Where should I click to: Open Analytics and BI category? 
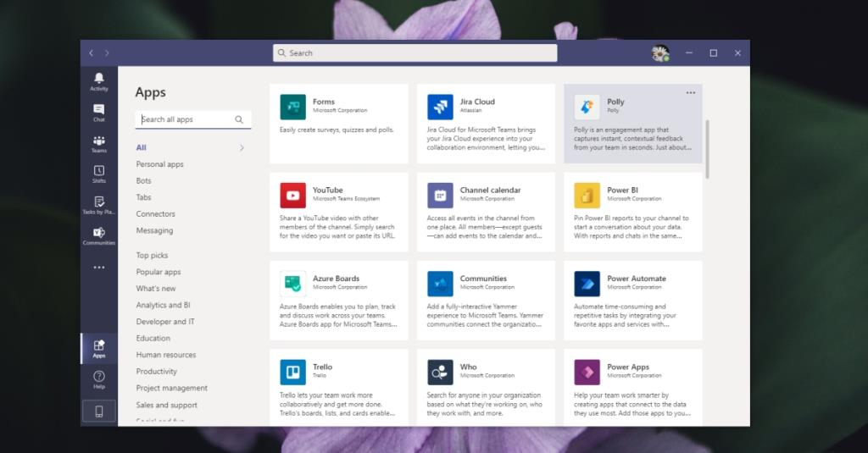pos(164,306)
